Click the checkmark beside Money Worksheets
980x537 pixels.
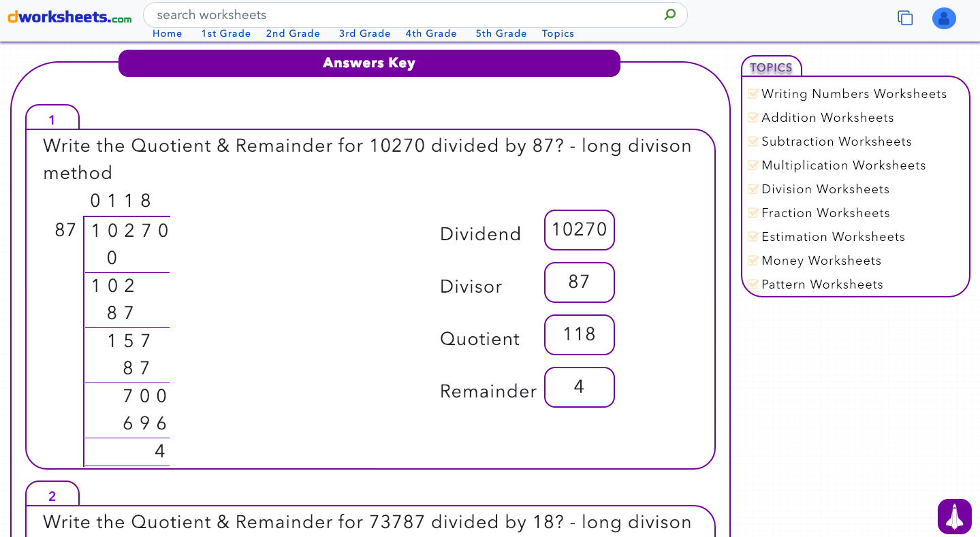tap(753, 260)
